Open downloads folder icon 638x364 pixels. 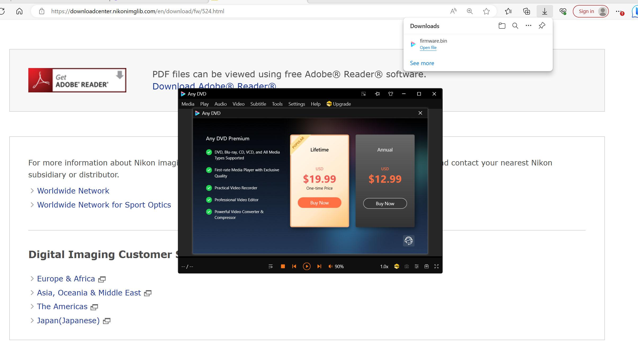(502, 26)
